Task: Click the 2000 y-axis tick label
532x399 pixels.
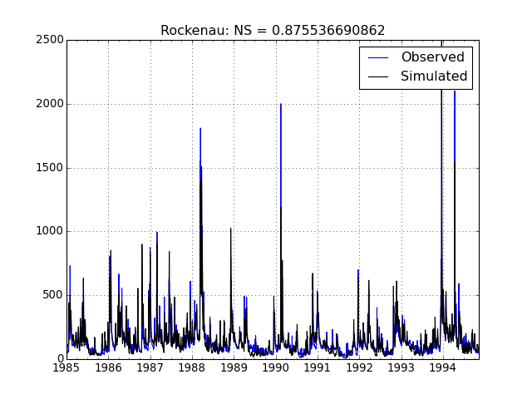Action: 46,104
